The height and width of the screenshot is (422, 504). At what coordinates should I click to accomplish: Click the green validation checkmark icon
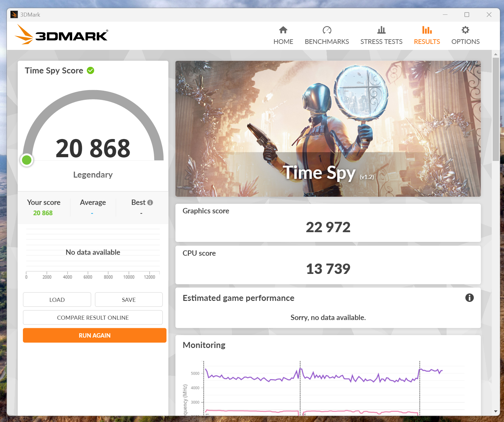click(x=91, y=71)
